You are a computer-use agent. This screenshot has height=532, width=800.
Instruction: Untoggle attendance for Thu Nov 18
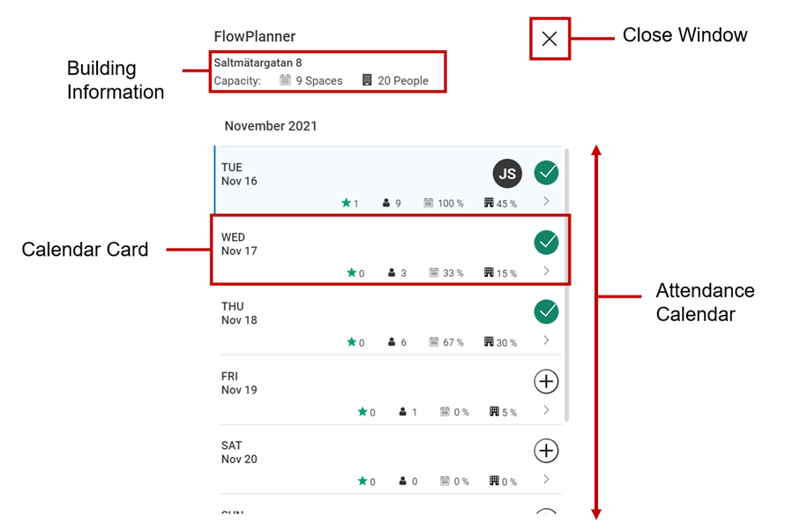point(546,311)
